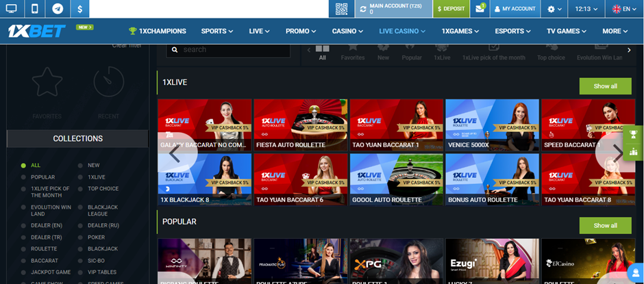
Task: Expand the PROMO menu dropdown
Action: [x=301, y=31]
